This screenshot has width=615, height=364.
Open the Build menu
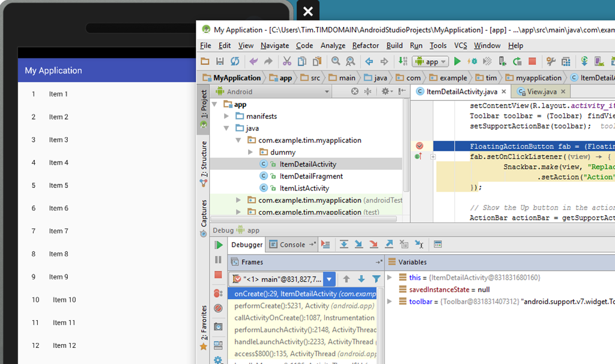click(394, 46)
